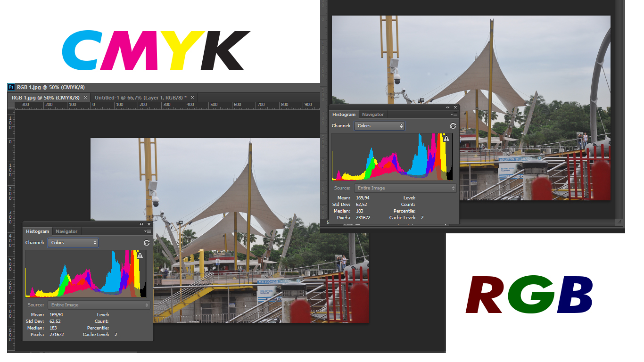Click the Ps icon in the title bar

pos(10,87)
